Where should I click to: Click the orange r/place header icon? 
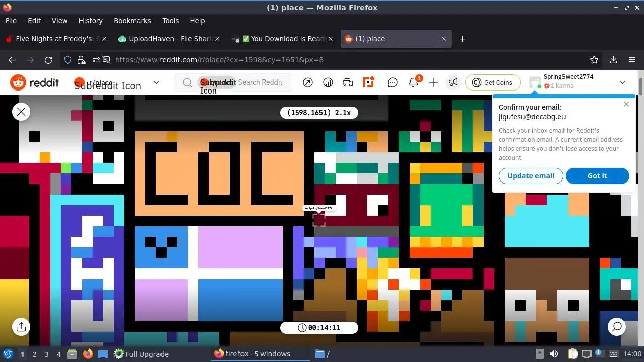(369, 83)
